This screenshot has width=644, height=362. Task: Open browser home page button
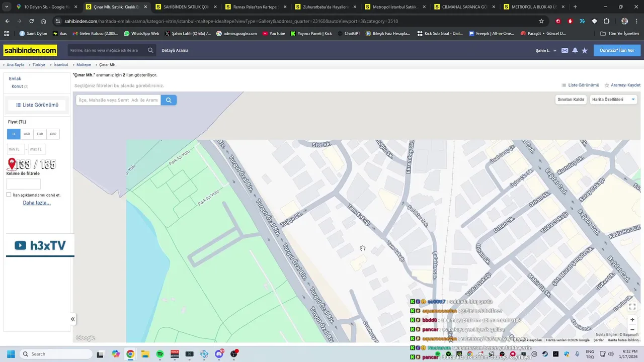43,21
